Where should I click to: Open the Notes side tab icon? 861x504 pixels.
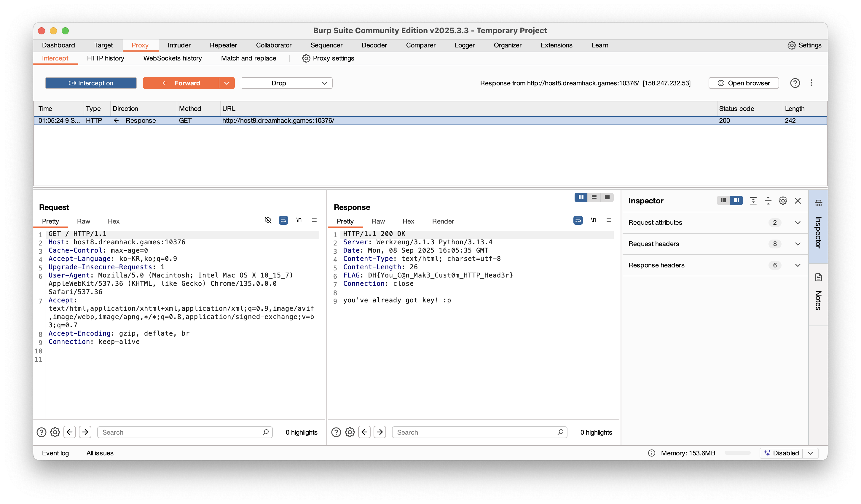pos(818,277)
